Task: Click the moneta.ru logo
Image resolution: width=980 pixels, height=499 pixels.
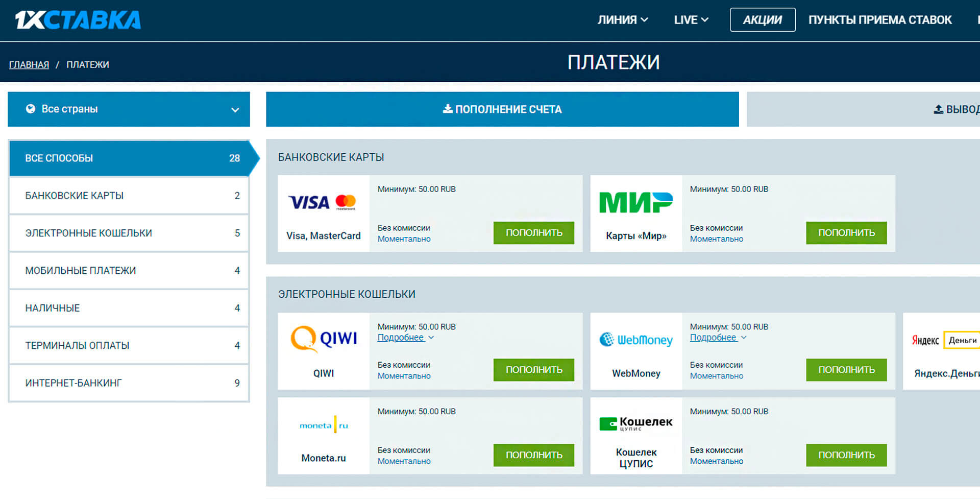Action: 324,425
